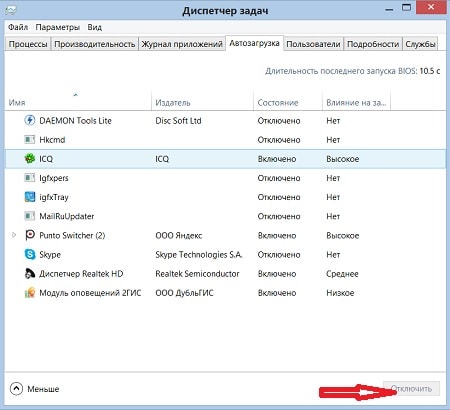Click the Hkcmd generic app icon
Screen dimensions: 450x410
(30, 139)
